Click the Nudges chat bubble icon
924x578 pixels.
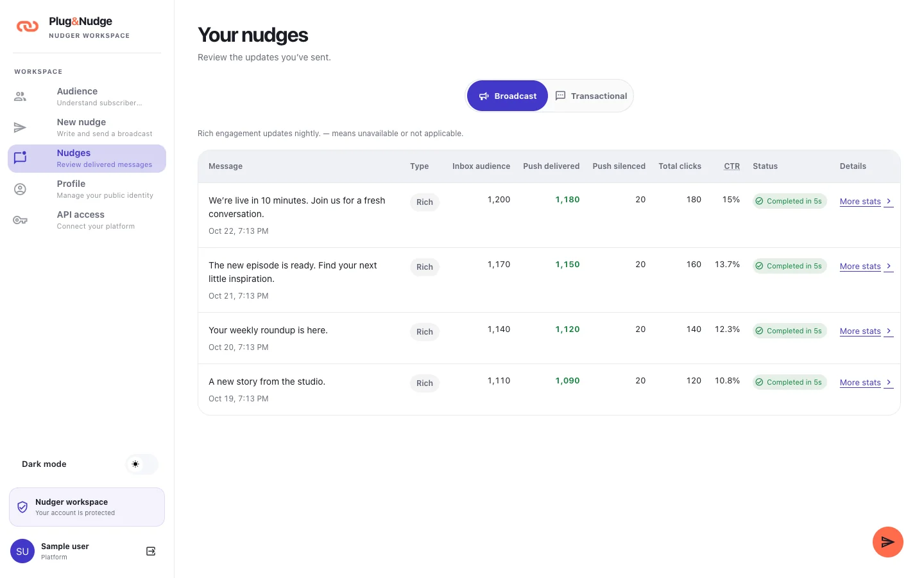tap(21, 158)
